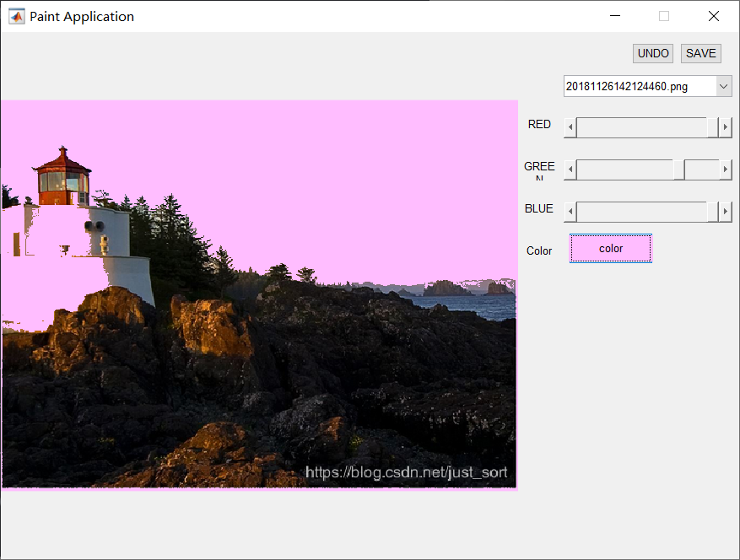Click the BLUE slider right arrow
740x560 pixels.
(724, 212)
